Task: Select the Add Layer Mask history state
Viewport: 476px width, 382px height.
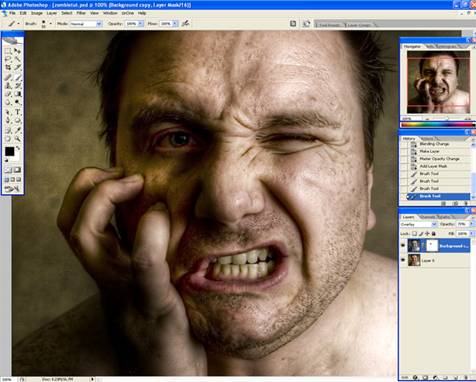Action: [x=433, y=166]
